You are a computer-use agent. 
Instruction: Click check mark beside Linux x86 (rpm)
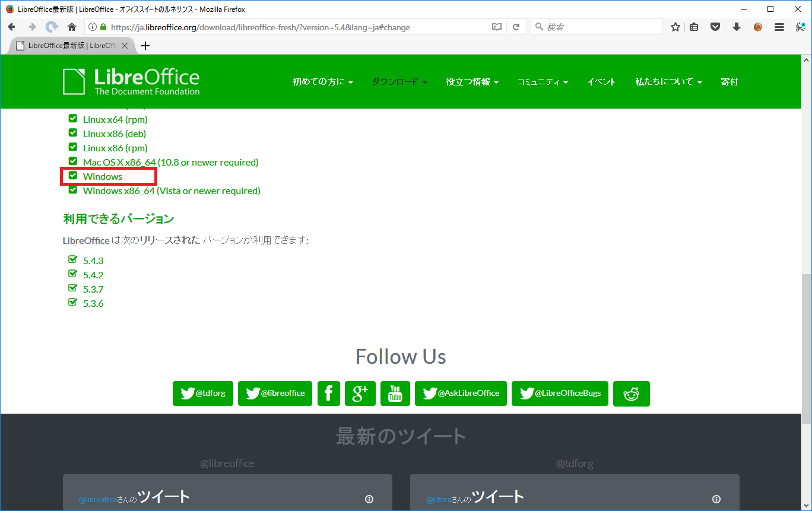coord(73,147)
